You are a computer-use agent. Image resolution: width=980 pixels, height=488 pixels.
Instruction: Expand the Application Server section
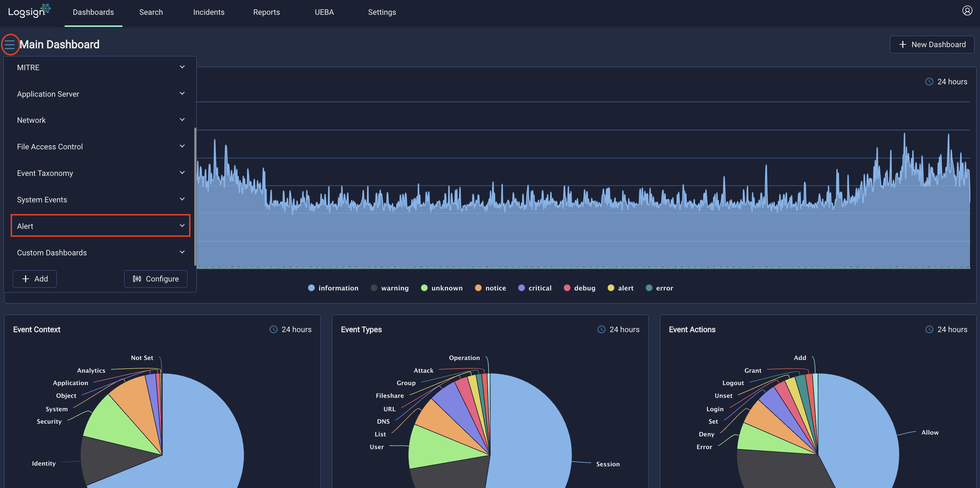[100, 94]
